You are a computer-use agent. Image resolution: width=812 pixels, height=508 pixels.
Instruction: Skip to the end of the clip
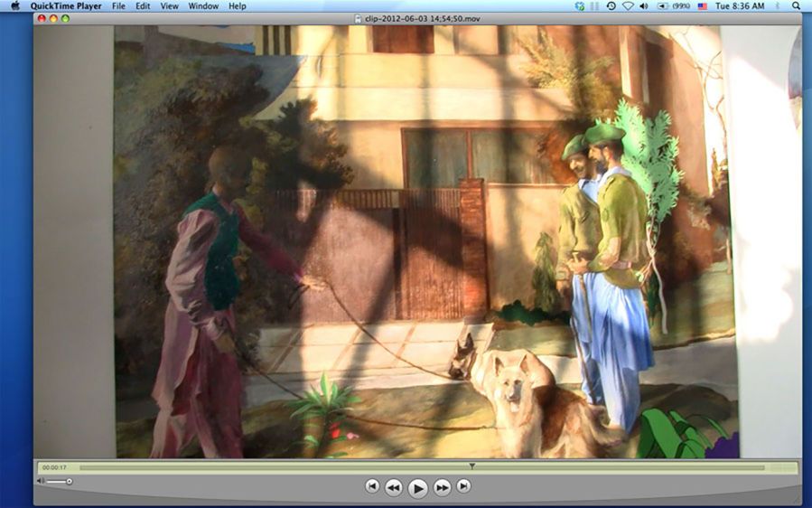coord(463,486)
